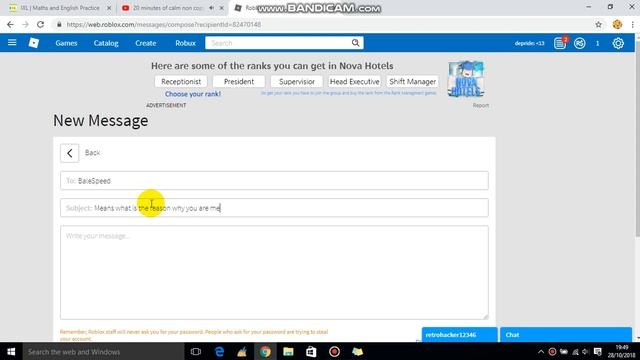Open the Windows Start menu

pyautogui.click(x=11, y=351)
